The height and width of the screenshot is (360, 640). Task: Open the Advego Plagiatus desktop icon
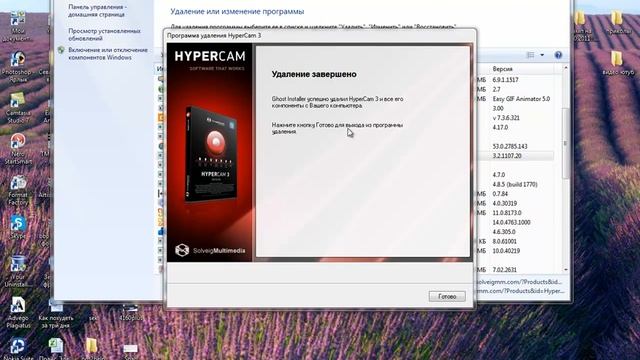pyautogui.click(x=18, y=313)
